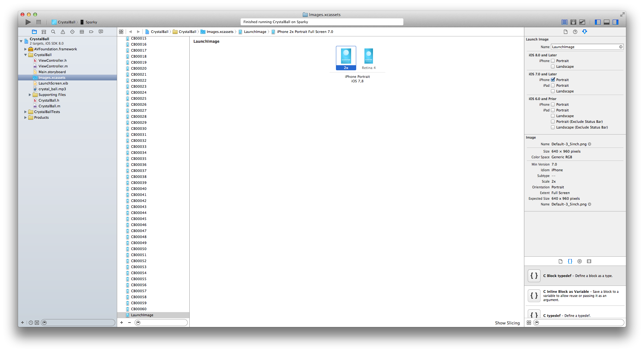Expand the CrystalBallTests folder
644x352 pixels.
(x=26, y=112)
